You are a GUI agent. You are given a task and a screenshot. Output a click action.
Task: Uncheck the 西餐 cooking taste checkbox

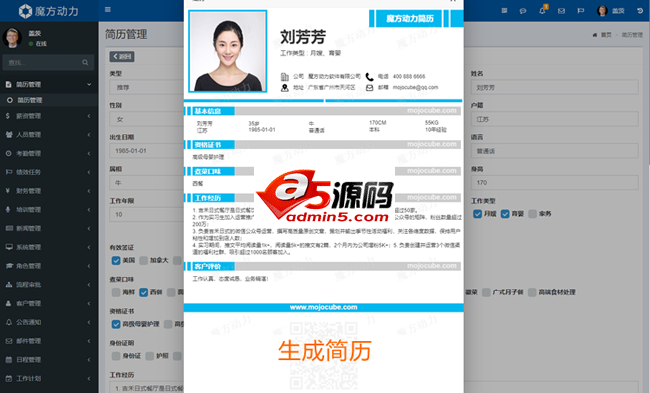point(143,292)
